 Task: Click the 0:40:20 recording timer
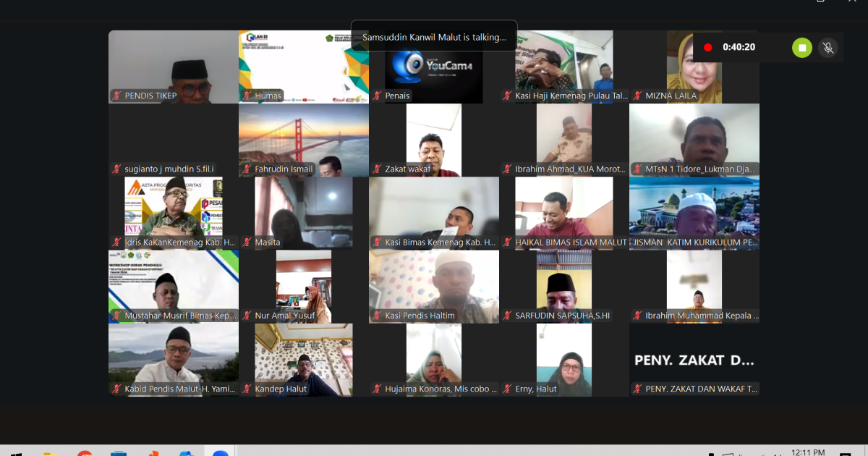pos(739,48)
